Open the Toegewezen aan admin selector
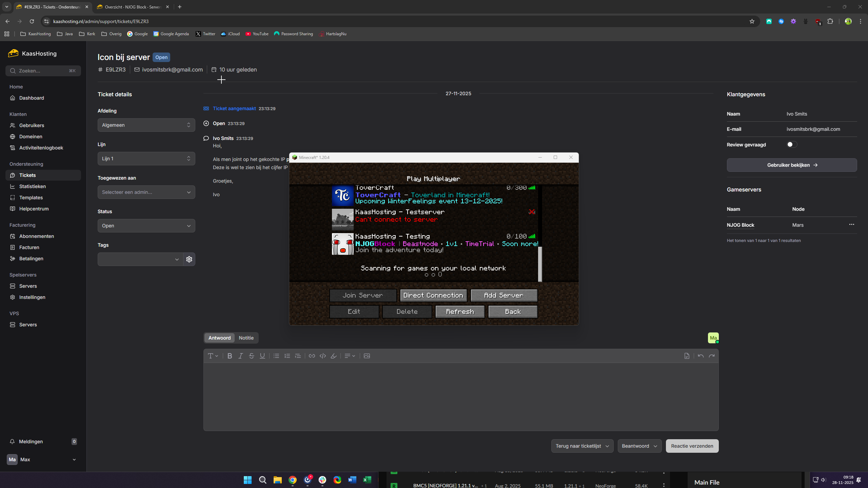The height and width of the screenshot is (488, 868). tap(146, 192)
